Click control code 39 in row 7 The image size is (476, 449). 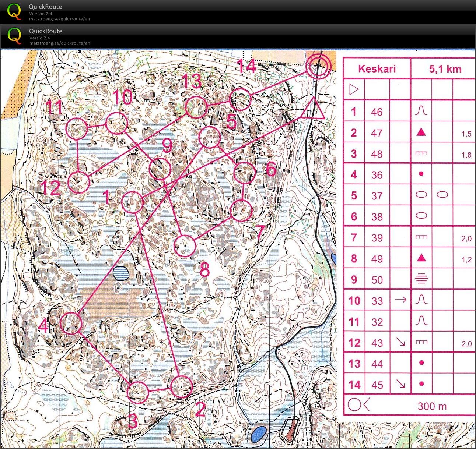(x=377, y=238)
